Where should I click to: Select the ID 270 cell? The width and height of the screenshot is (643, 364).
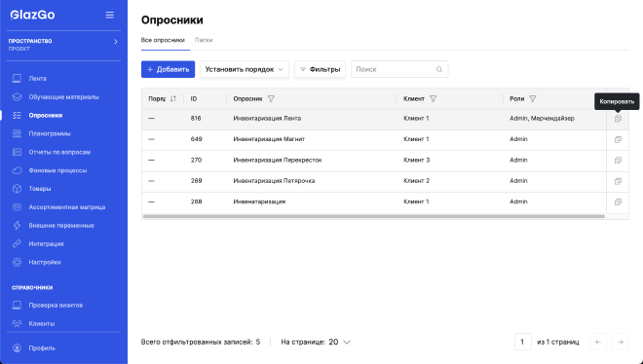[x=196, y=160]
